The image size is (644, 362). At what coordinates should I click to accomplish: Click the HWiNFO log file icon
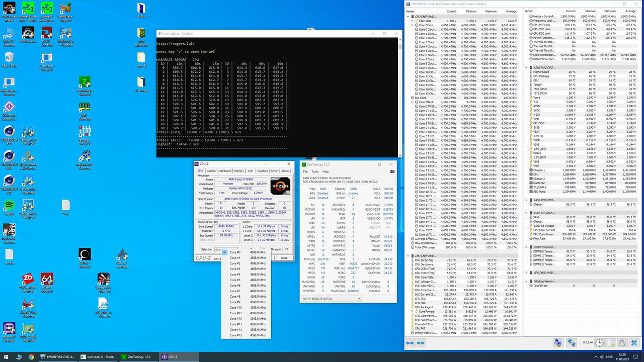click(610, 342)
